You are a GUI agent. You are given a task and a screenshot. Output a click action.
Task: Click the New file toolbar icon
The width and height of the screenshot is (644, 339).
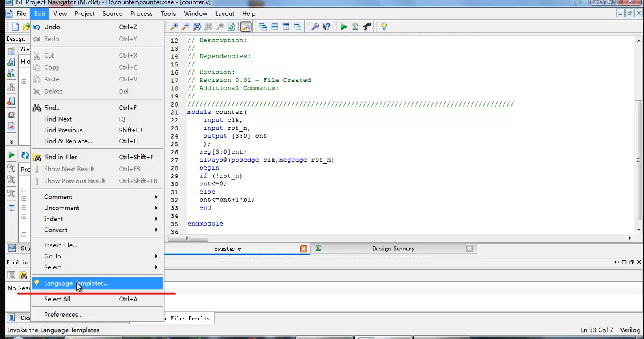pyautogui.click(x=15, y=27)
